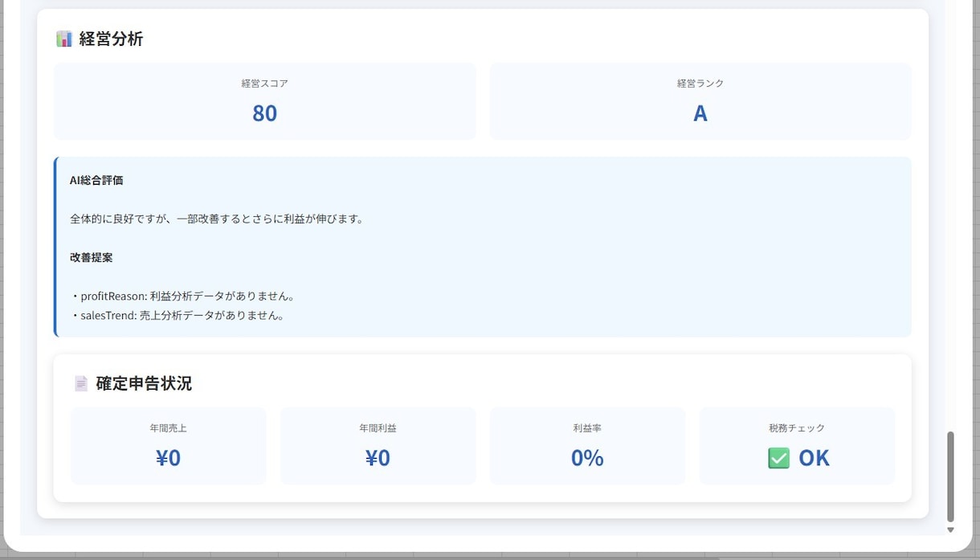Image resolution: width=980 pixels, height=560 pixels.
Task: Click the OK text under 税務チェック
Action: tap(814, 458)
